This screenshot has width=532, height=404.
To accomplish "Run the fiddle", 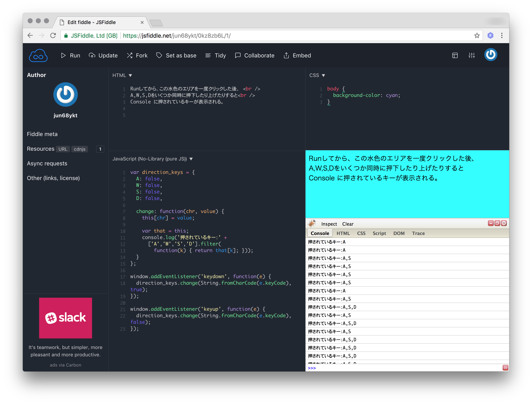I will pyautogui.click(x=70, y=56).
